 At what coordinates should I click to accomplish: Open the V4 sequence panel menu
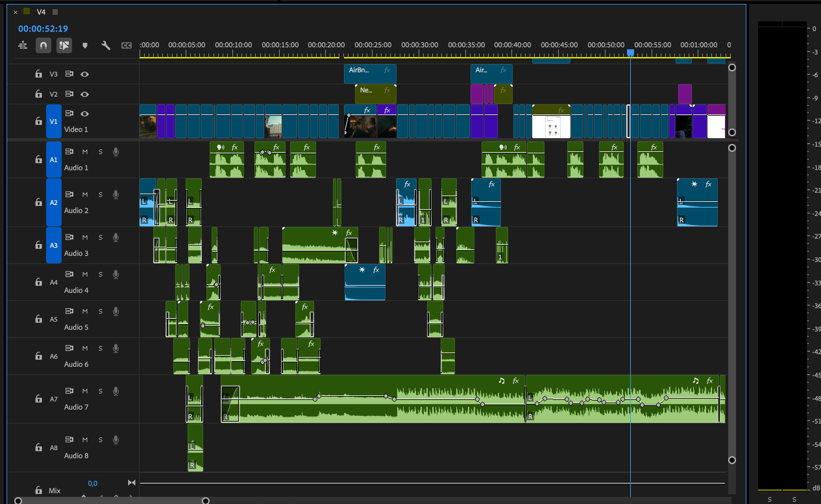55,12
